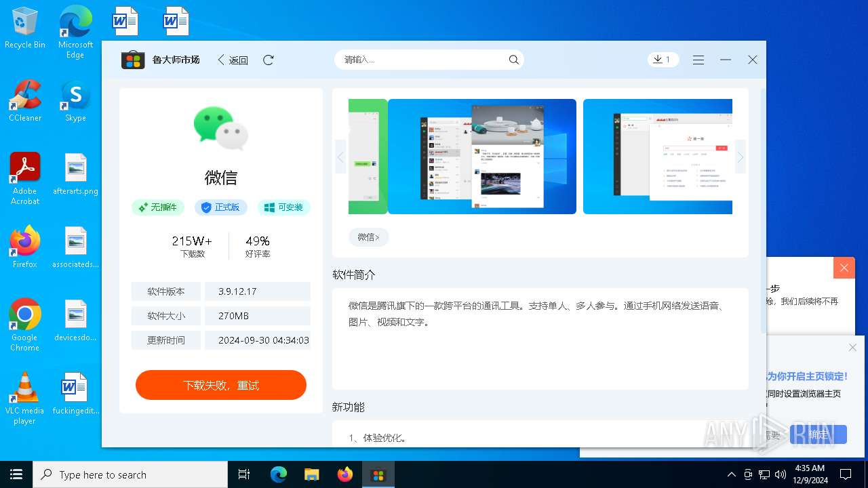Viewport: 868px width, 488px height.
Task: Open the download manager badge
Action: tap(663, 60)
